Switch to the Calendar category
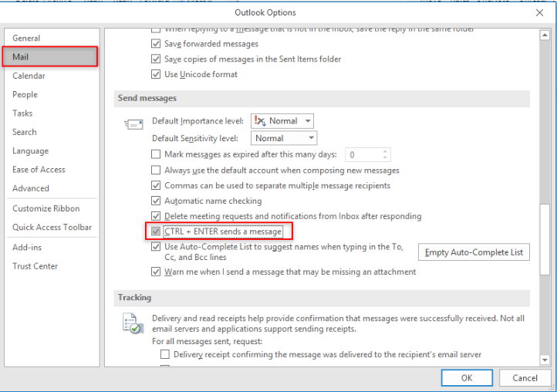 (29, 76)
